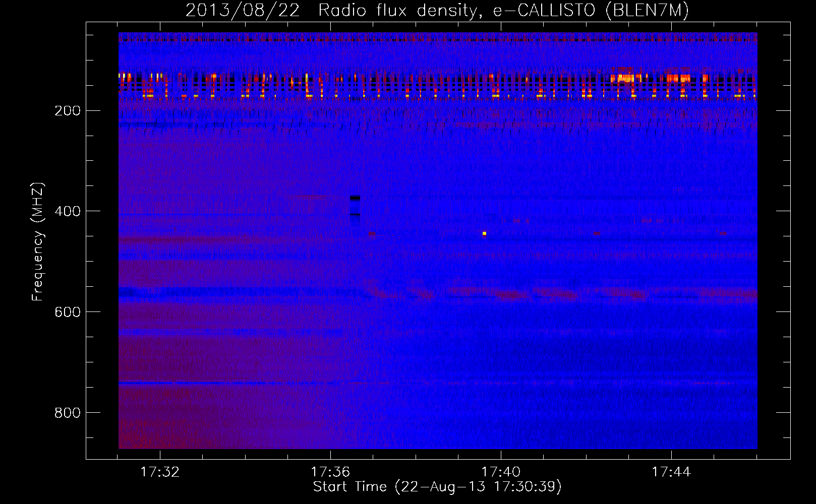This screenshot has height=504, width=816.
Task: Click the 800 frequency tick label
Action: click(x=67, y=413)
